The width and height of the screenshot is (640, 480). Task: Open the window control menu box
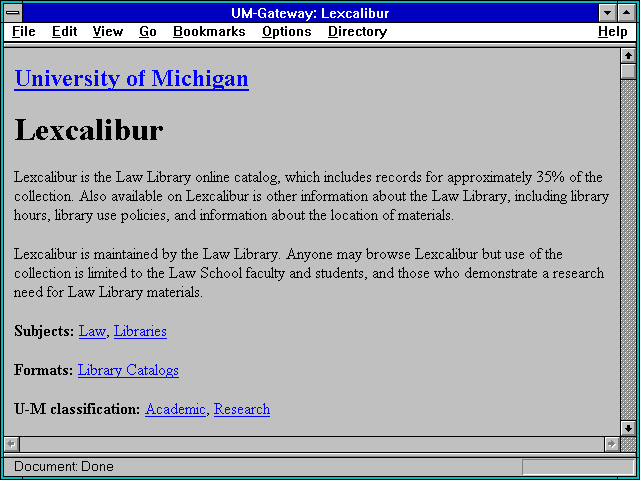[13, 13]
